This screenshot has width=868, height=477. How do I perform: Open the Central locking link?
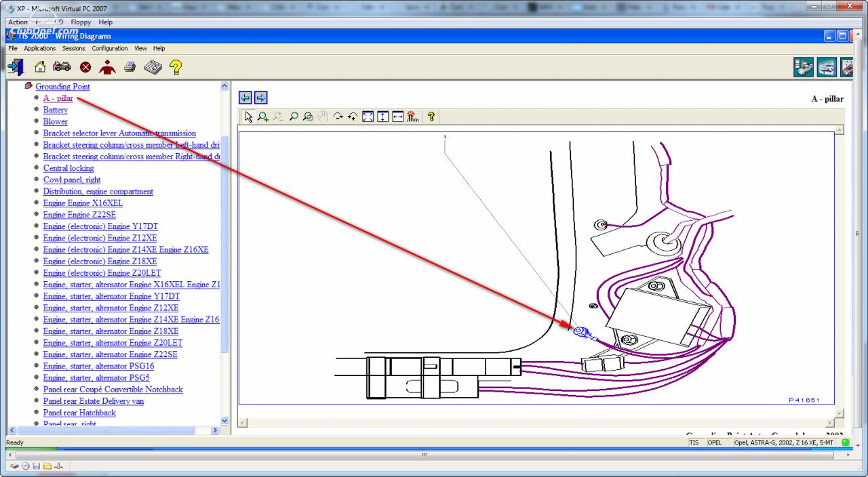click(x=68, y=168)
